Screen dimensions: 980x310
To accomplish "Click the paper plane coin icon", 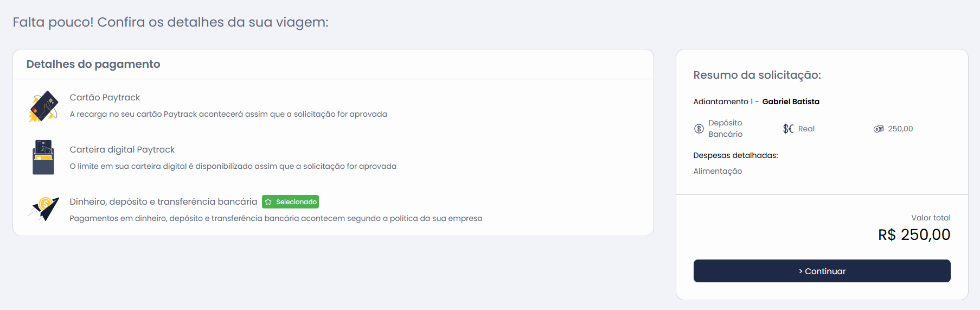I will (x=44, y=209).
